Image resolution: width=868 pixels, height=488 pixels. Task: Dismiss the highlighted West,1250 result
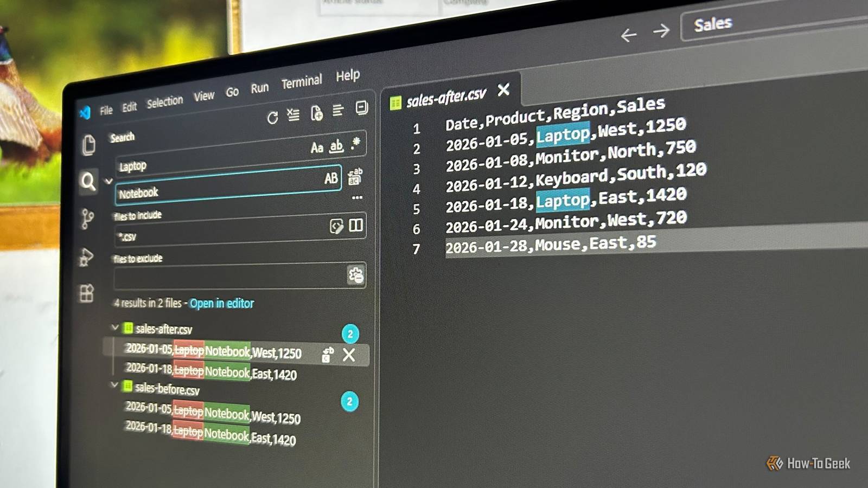pyautogui.click(x=349, y=355)
